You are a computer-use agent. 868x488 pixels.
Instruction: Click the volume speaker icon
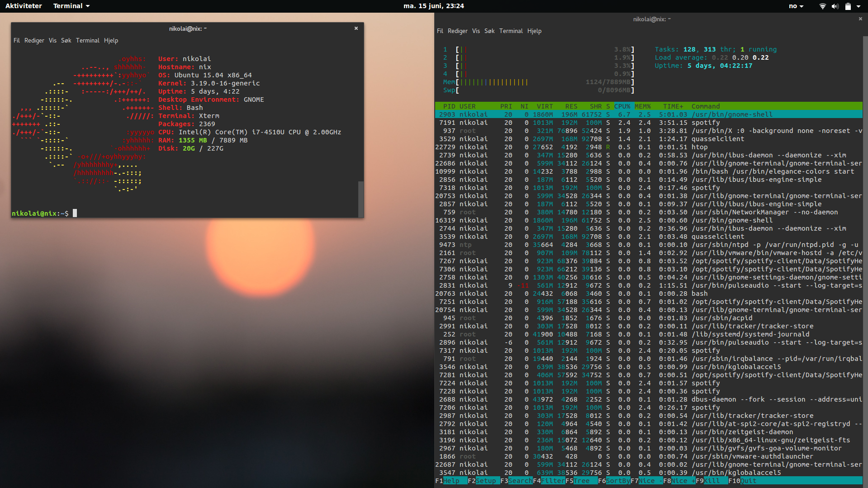835,6
